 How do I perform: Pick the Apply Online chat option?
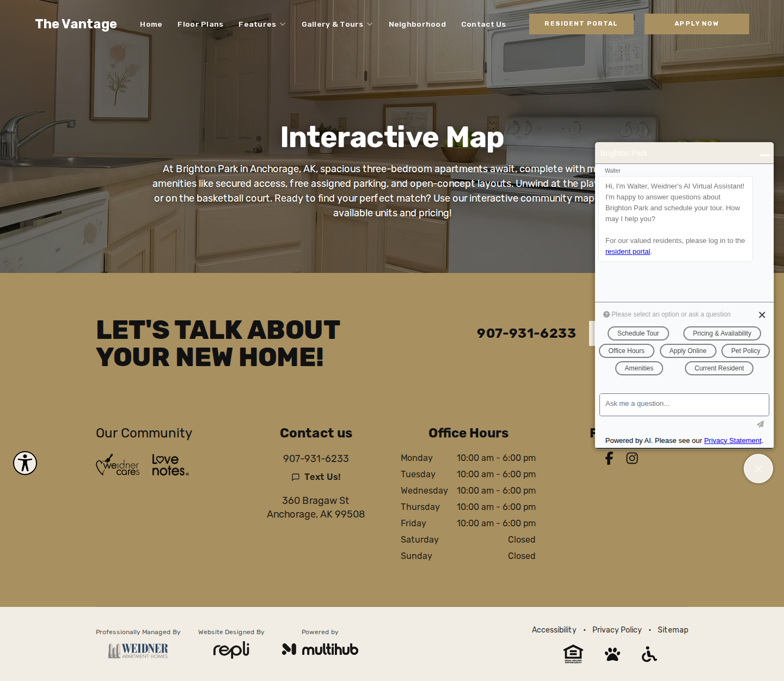(688, 351)
